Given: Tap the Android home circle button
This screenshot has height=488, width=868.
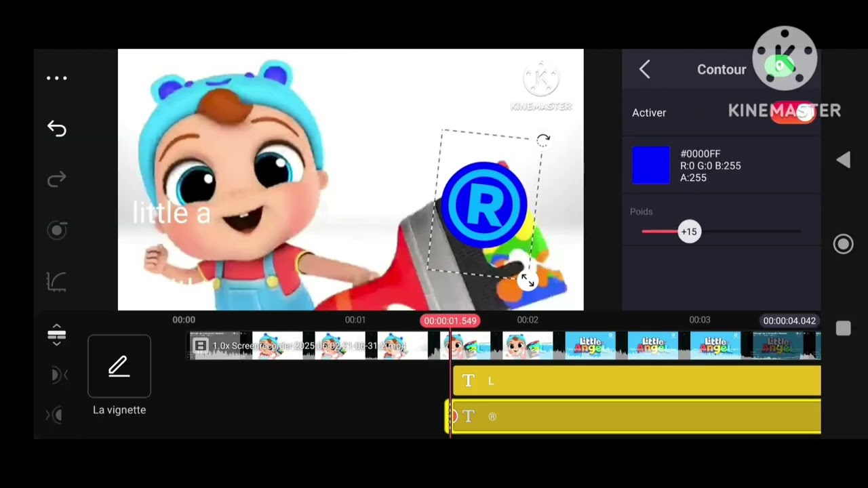Looking at the screenshot, I should pos(844,244).
